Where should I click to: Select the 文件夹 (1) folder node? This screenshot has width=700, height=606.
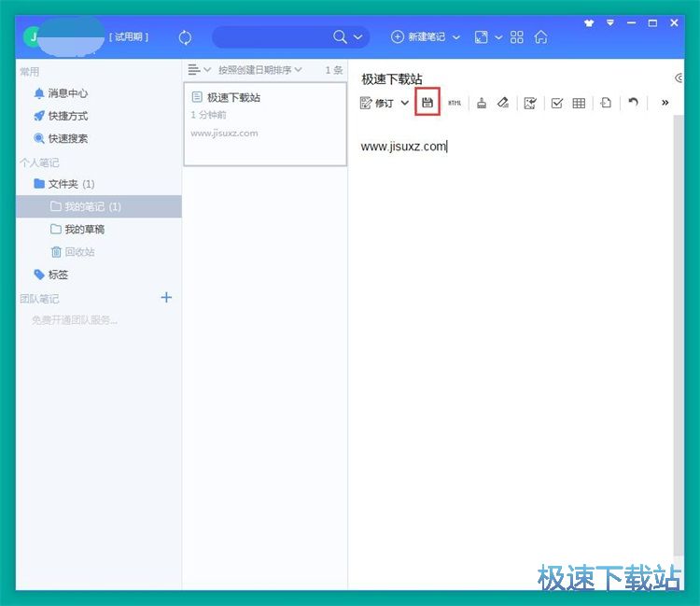pyautogui.click(x=64, y=184)
